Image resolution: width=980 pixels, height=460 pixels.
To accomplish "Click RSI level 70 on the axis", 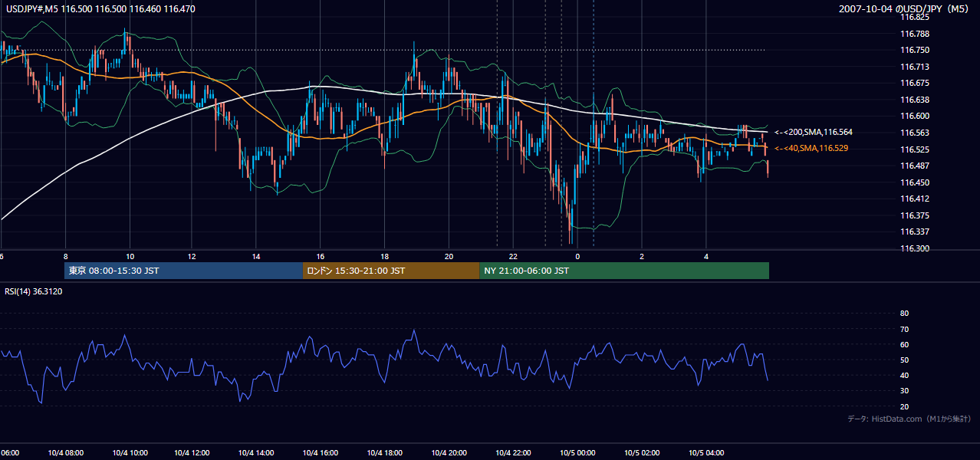I will (904, 329).
